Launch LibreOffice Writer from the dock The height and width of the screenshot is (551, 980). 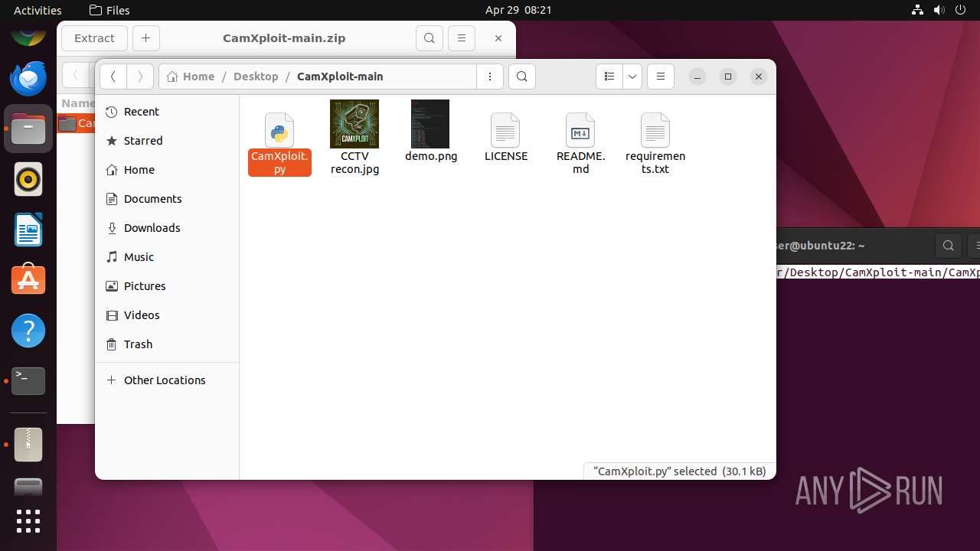(28, 230)
